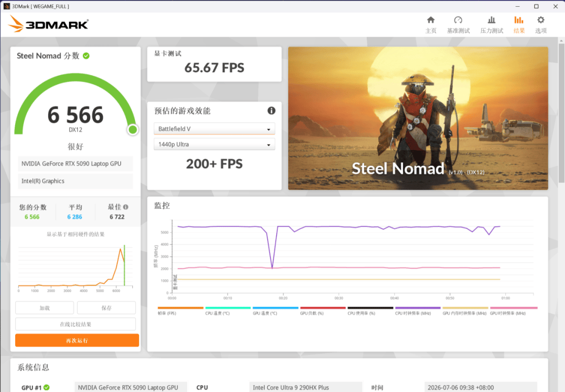Open the 基准测试 benchmark gauge icon
The width and height of the screenshot is (565, 392).
[458, 20]
